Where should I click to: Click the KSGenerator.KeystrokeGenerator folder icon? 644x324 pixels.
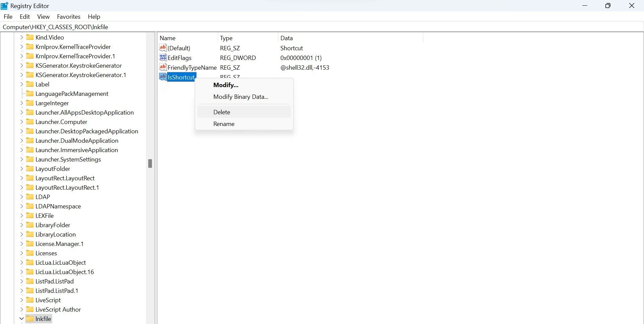click(30, 65)
